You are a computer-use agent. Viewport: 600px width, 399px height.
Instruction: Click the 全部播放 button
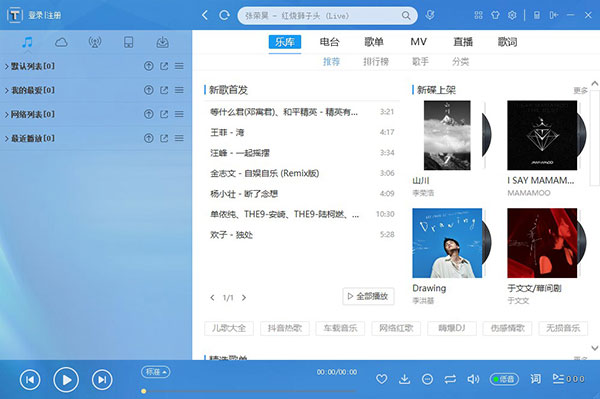click(x=368, y=296)
